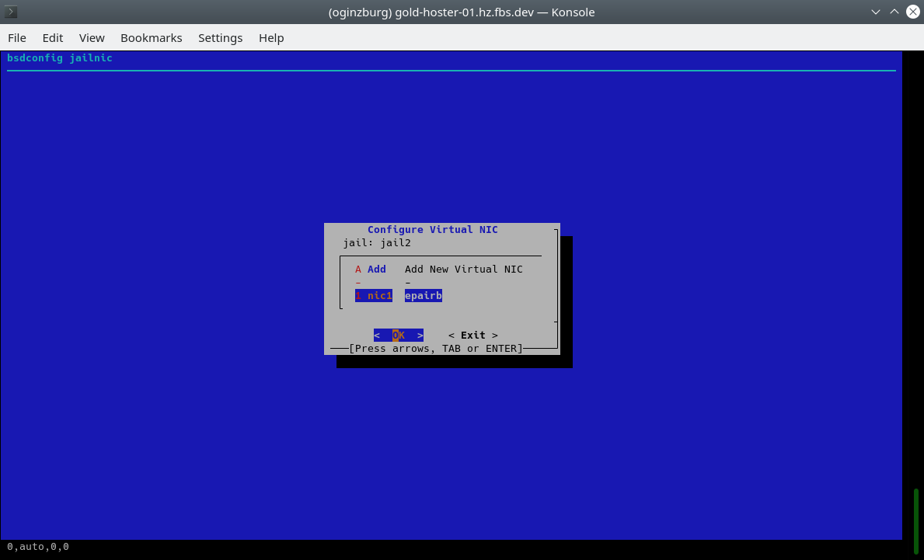The image size is (924, 560).
Task: Activate the OK button in the dialog
Action: click(x=399, y=335)
